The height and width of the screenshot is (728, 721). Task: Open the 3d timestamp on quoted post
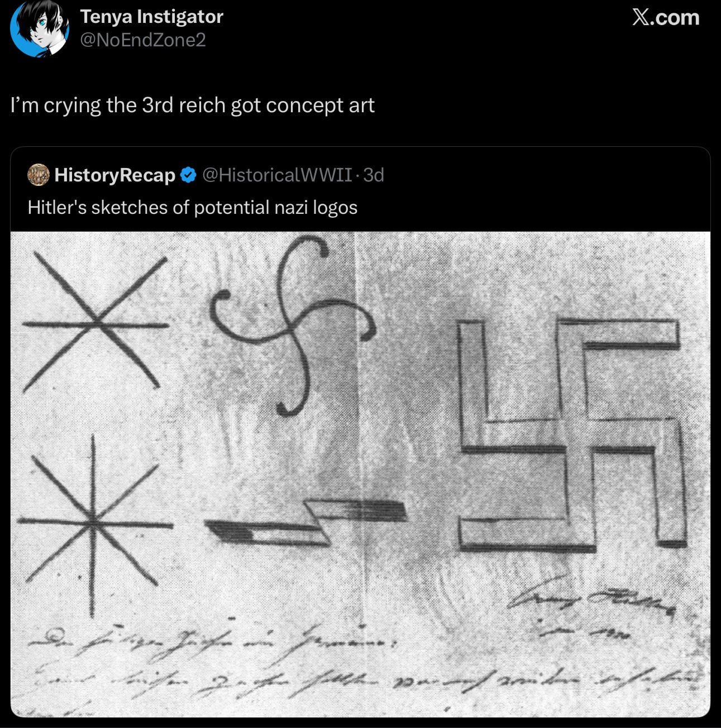(x=374, y=175)
